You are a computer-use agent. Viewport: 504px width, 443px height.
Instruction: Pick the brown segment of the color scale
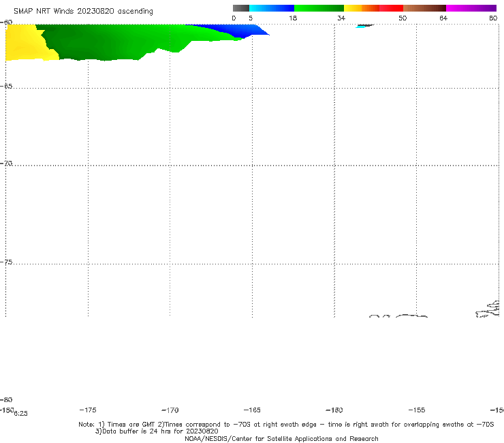click(x=424, y=8)
